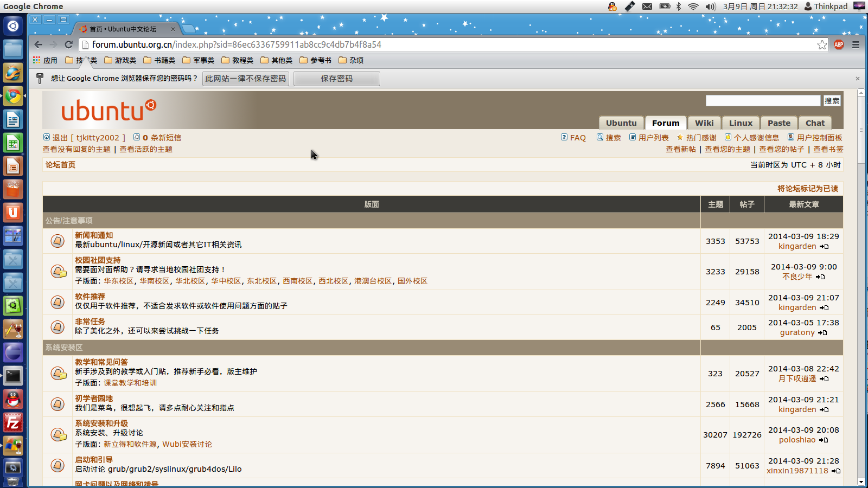Open the mail envelope indicator
Screen dimensions: 868x488
[x=647, y=7]
